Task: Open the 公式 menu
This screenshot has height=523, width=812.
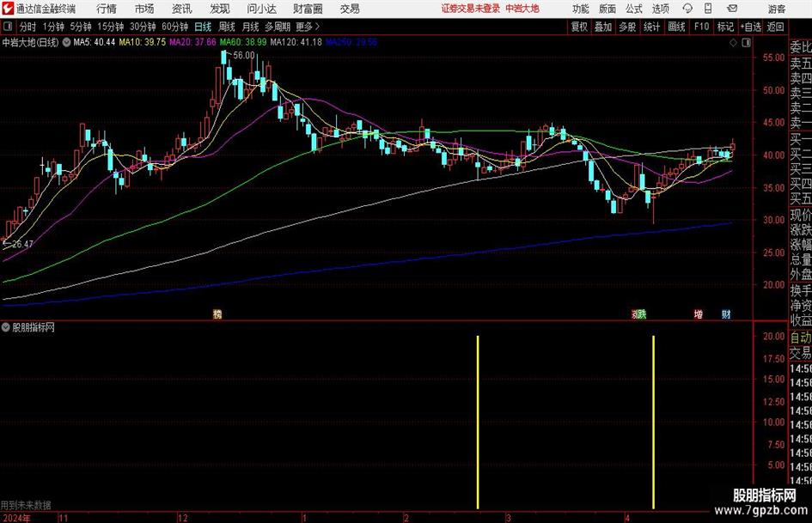Action: click(x=634, y=9)
